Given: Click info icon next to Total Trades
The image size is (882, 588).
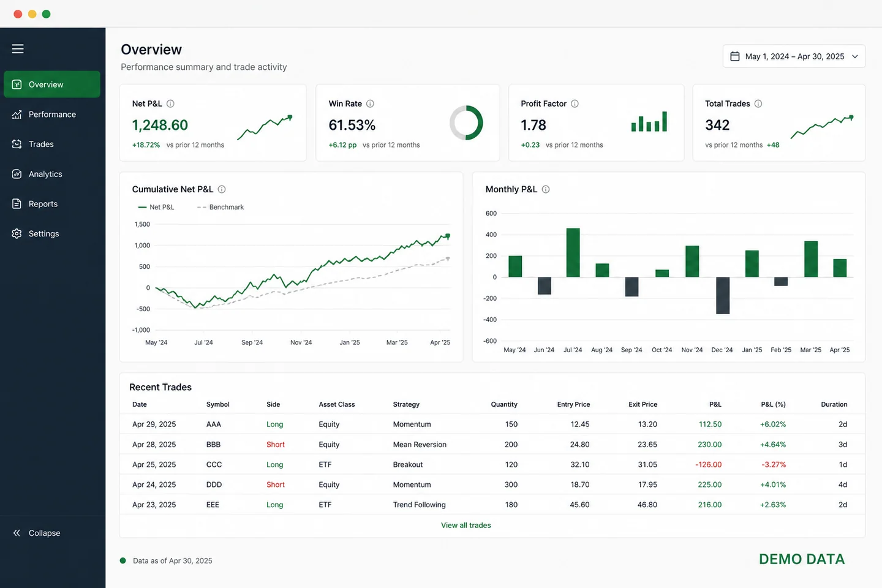Looking at the screenshot, I should [x=758, y=104].
